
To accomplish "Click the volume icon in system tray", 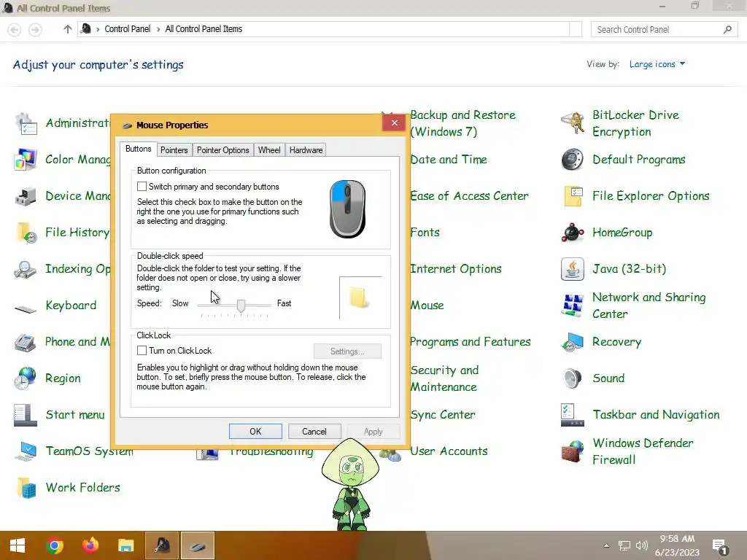I will click(x=642, y=545).
